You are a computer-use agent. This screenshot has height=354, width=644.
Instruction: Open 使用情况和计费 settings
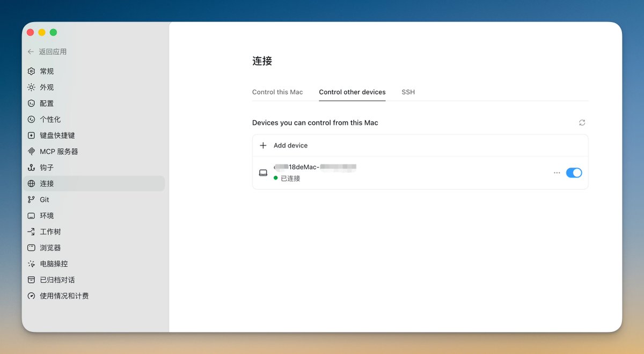pos(93,296)
